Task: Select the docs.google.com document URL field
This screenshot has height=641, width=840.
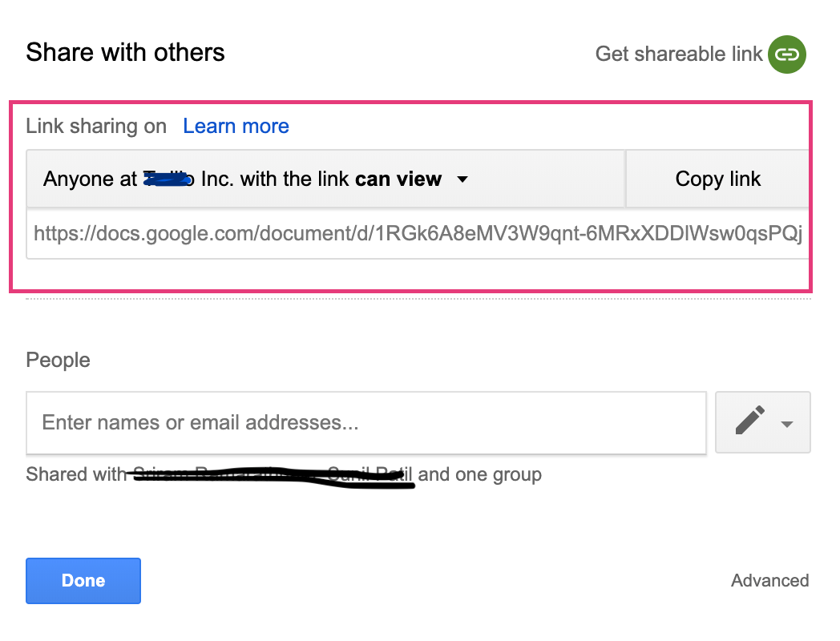Action: (x=417, y=233)
